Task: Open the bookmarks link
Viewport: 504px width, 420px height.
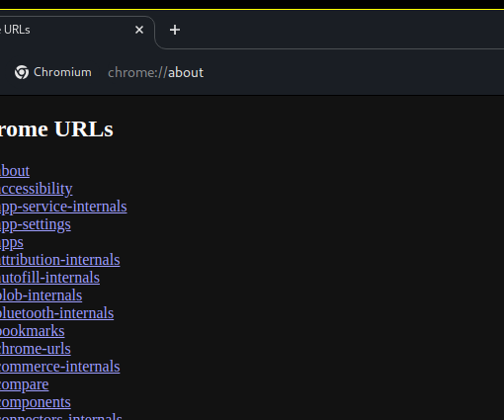Action: tap(32, 331)
